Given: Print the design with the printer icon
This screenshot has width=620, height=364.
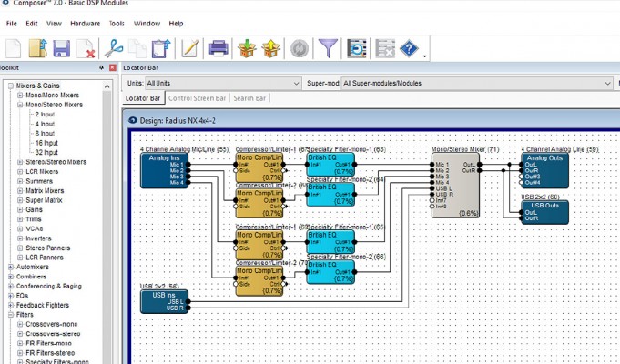Looking at the screenshot, I should click(219, 48).
